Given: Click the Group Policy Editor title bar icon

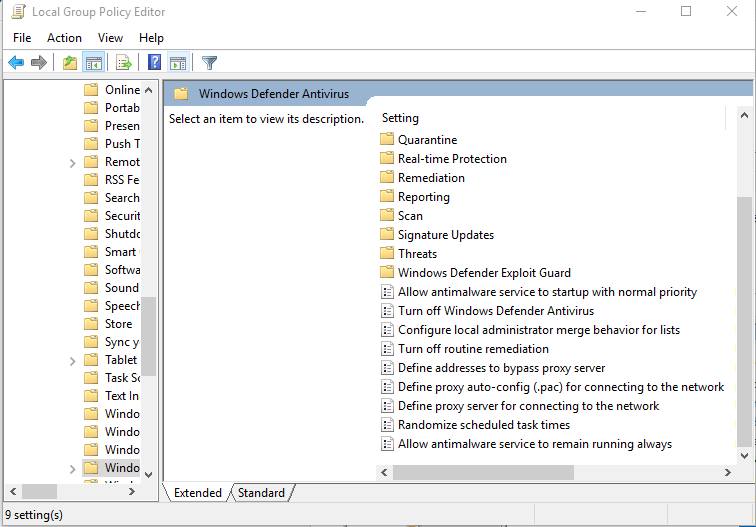Looking at the screenshot, I should (x=18, y=12).
